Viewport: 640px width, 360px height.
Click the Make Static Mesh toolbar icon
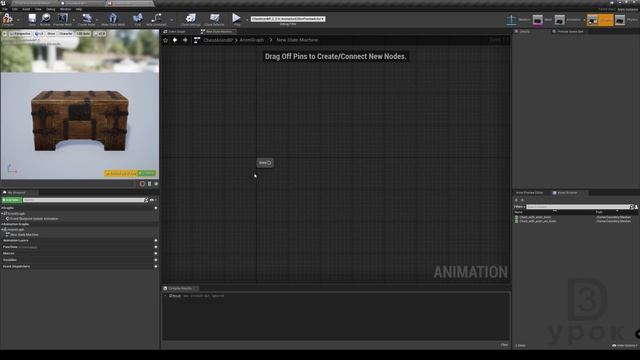(113, 19)
